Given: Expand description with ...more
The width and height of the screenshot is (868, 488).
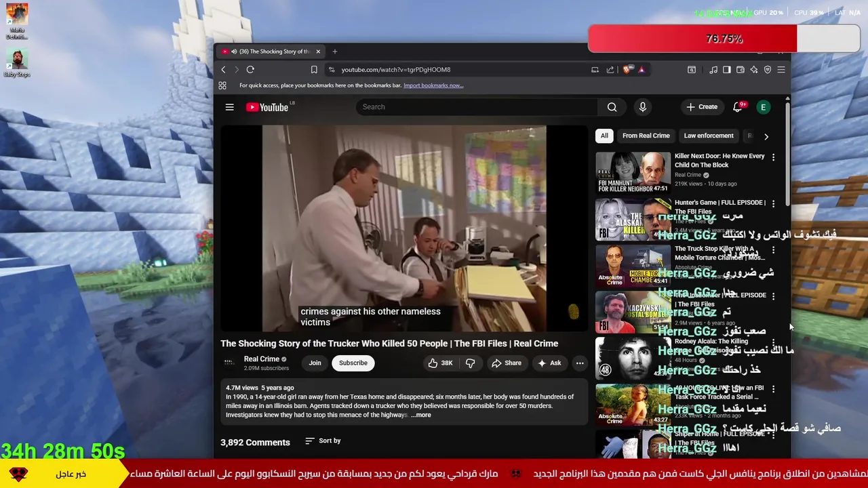Looking at the screenshot, I should pyautogui.click(x=420, y=415).
